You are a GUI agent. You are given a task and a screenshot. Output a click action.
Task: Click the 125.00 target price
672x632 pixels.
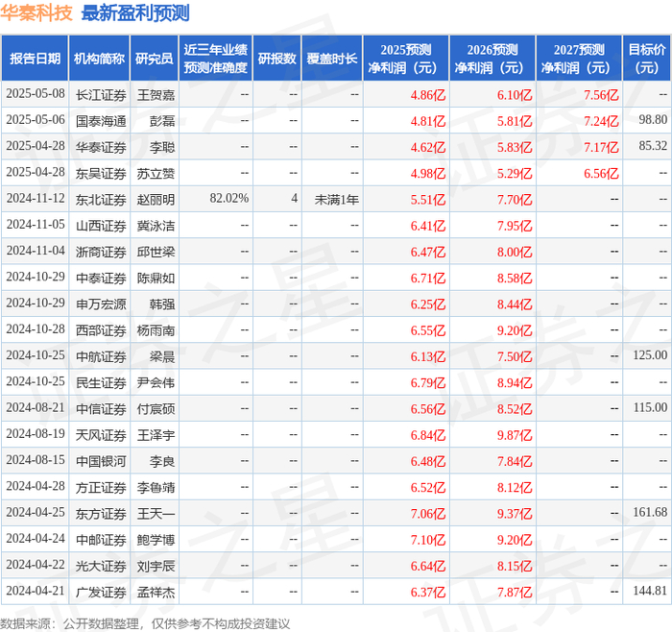(x=650, y=355)
